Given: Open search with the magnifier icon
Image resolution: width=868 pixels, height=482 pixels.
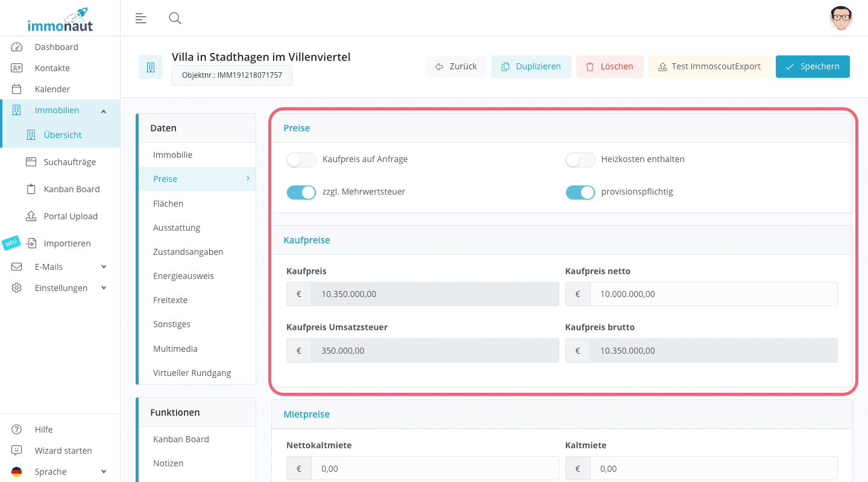Looking at the screenshot, I should [x=175, y=18].
